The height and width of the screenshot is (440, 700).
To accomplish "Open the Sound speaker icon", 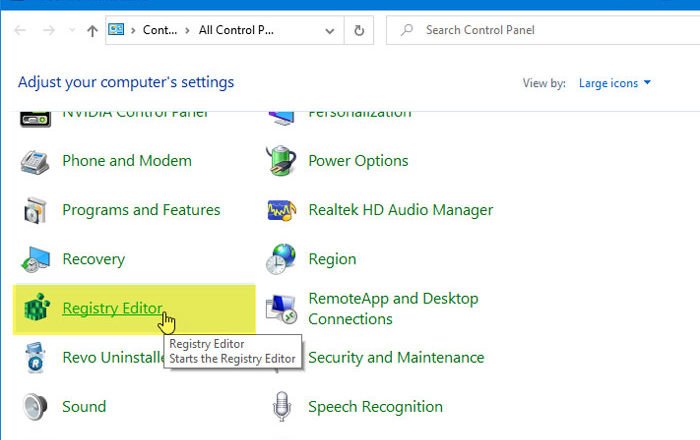I will 35,407.
